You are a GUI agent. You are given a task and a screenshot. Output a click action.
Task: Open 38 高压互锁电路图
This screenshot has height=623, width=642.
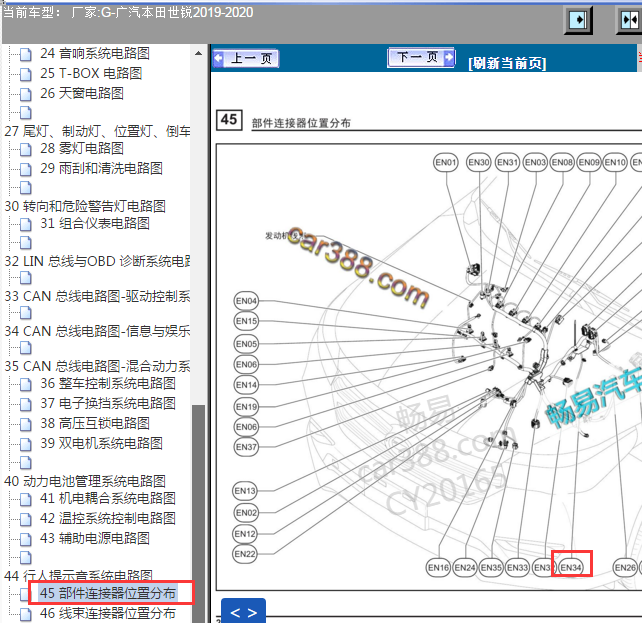coord(95,423)
